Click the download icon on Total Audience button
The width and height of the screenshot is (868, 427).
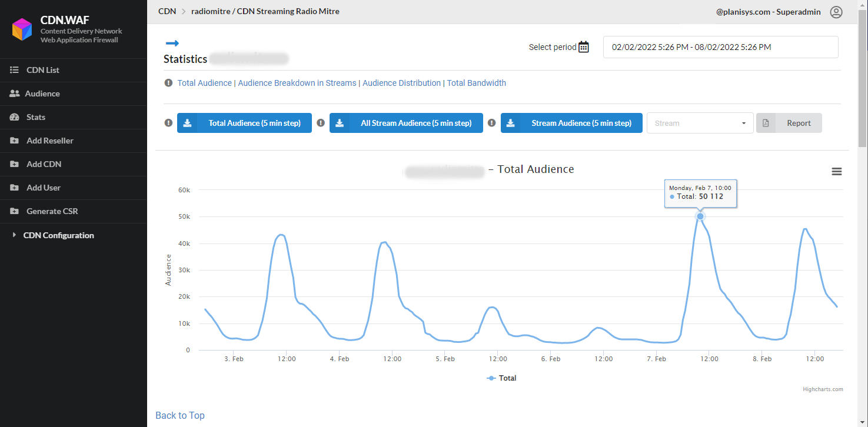click(187, 123)
